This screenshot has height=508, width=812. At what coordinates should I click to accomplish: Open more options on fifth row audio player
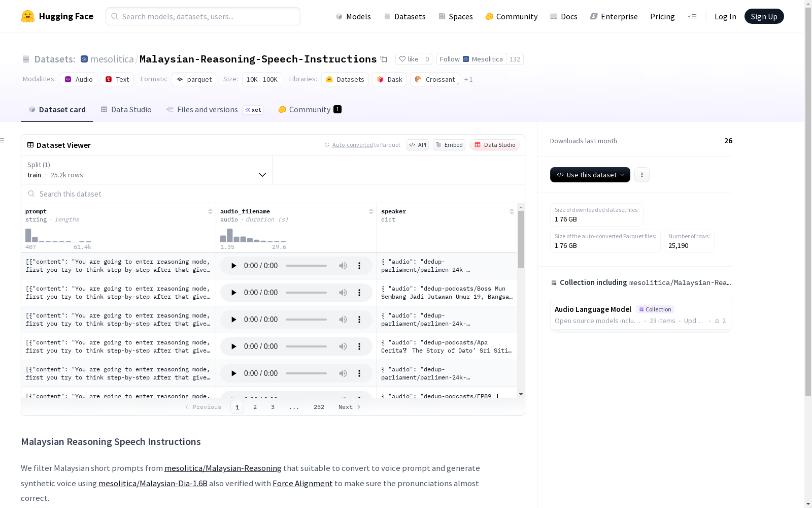pyautogui.click(x=359, y=373)
